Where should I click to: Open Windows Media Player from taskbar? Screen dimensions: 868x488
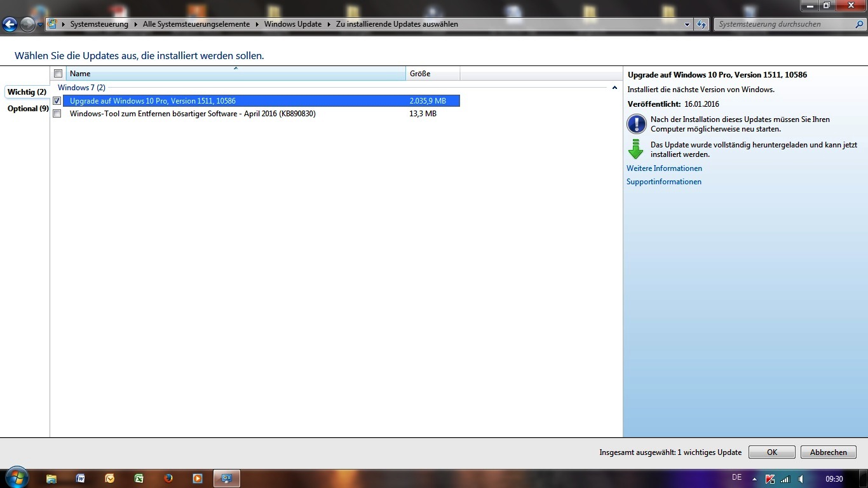198,478
